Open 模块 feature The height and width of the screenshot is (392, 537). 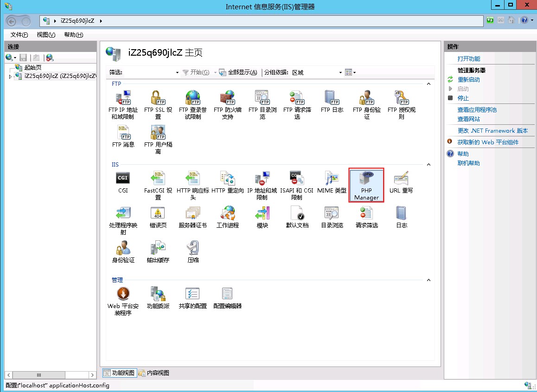click(x=262, y=217)
